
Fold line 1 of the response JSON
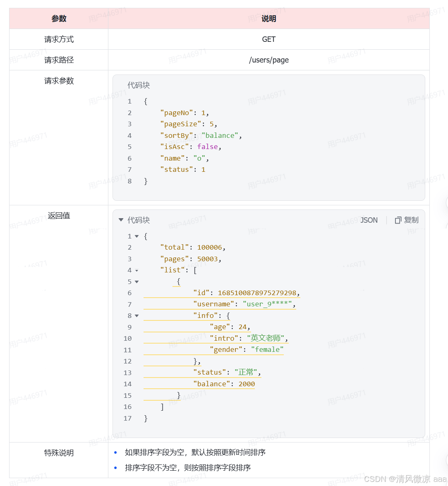pyautogui.click(x=137, y=236)
